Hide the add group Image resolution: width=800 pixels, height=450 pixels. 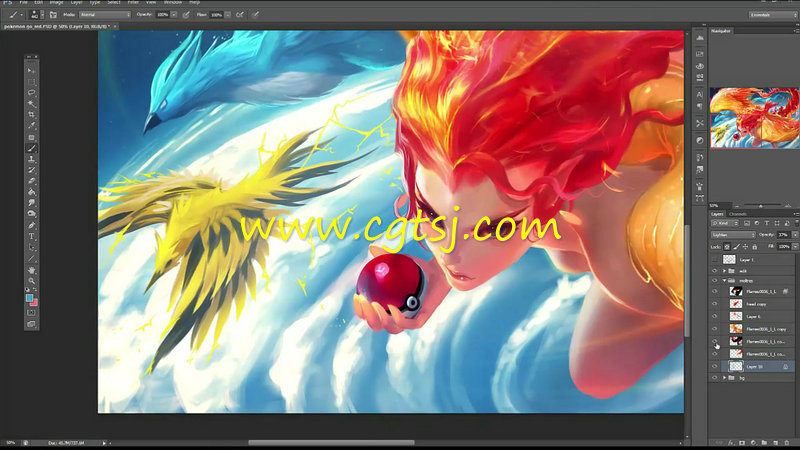[714, 271]
